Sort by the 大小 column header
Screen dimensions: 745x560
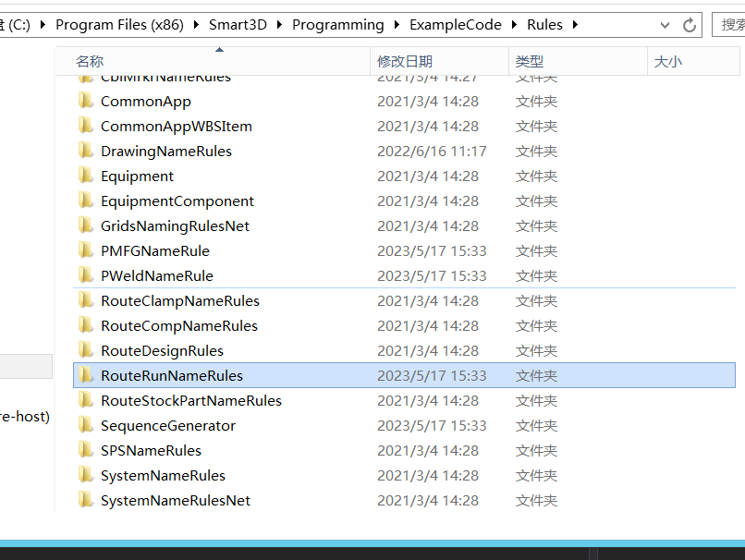click(693, 61)
